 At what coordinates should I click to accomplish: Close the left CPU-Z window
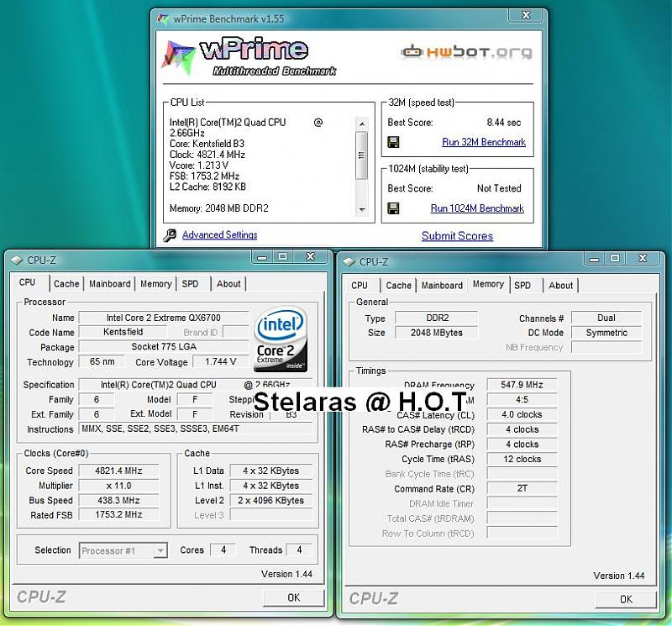click(x=310, y=257)
